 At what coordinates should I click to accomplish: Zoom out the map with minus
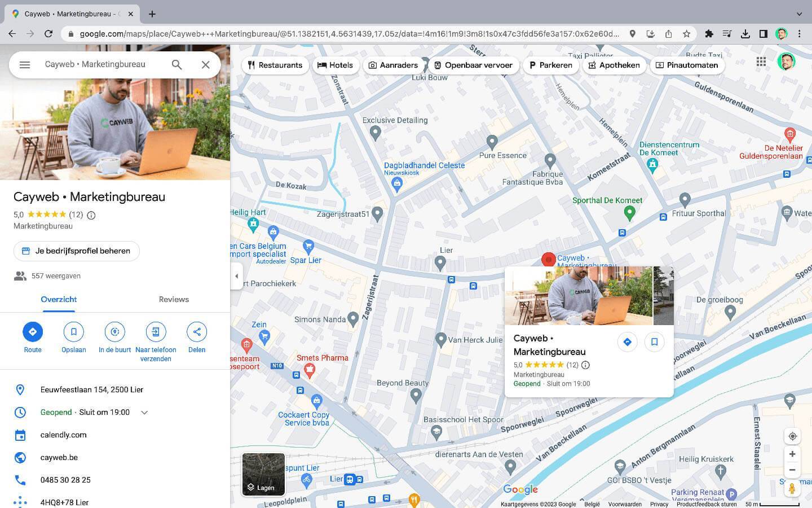[x=792, y=470]
